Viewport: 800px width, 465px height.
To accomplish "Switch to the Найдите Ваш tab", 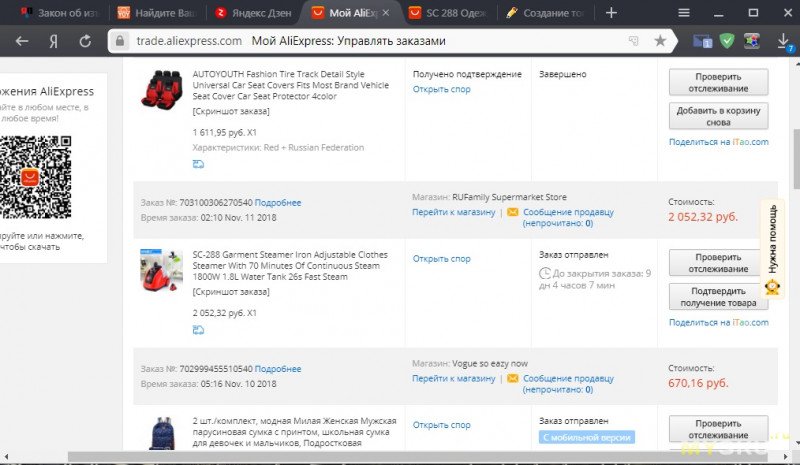I will 157,13.
